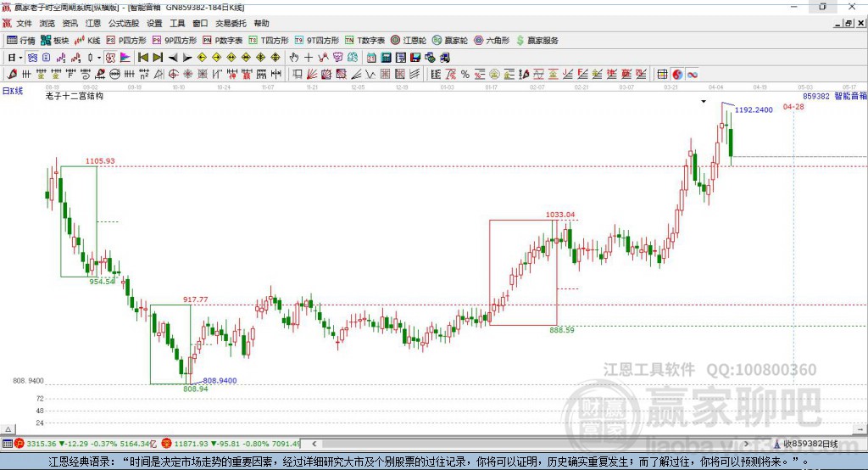Select the n² square number tool
868x470 pixels.
[144, 75]
